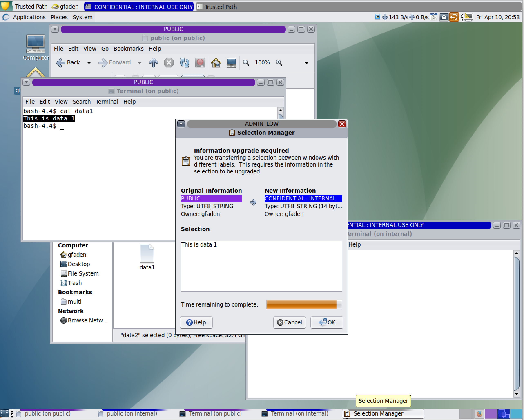Zoom out in file browser
Viewport: 524px width, 420px height.
point(246,63)
